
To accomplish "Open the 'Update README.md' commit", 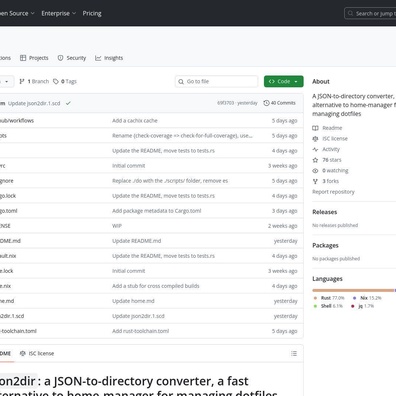I will (137, 241).
